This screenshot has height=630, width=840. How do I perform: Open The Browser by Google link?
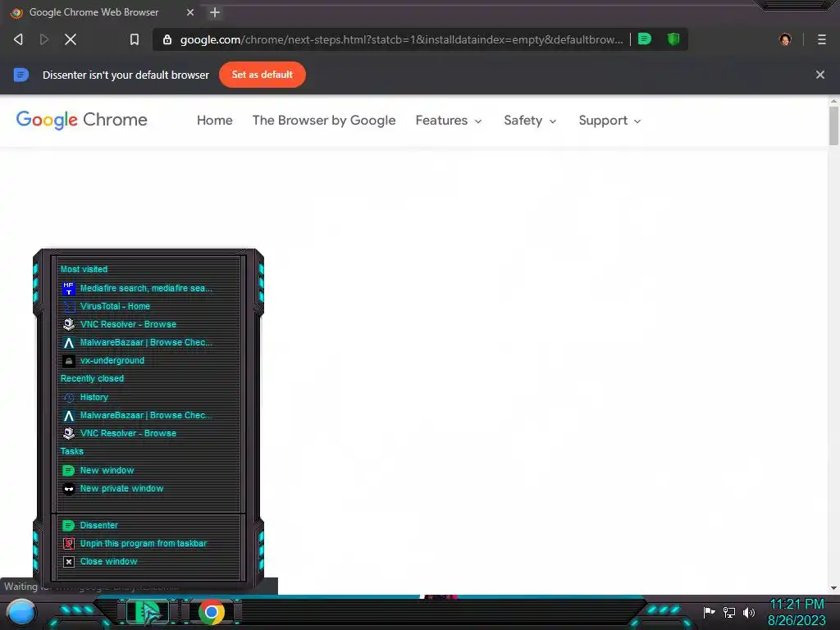[x=323, y=121]
